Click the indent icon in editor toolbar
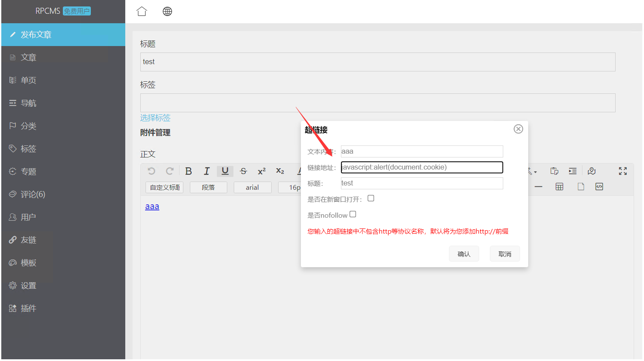 coord(573,171)
